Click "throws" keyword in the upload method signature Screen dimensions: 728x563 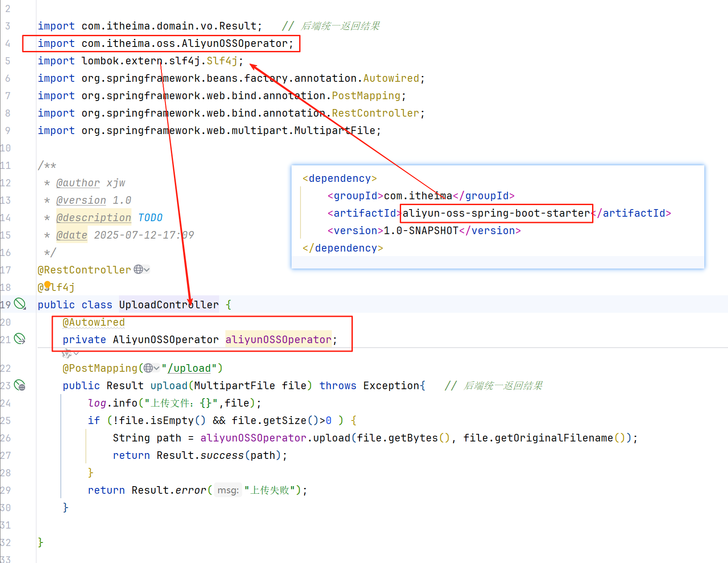[338, 386]
